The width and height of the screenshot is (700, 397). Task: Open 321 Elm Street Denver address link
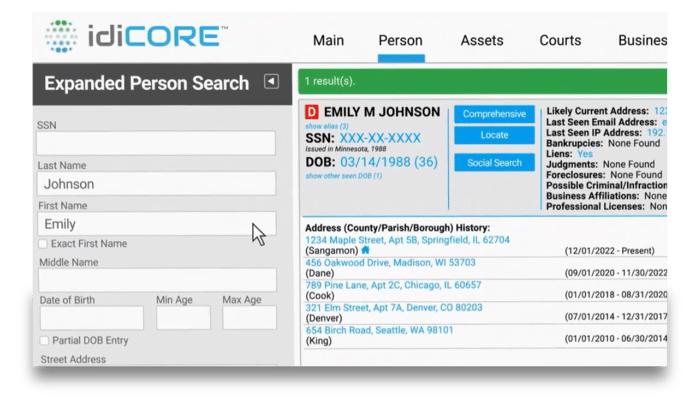click(394, 308)
